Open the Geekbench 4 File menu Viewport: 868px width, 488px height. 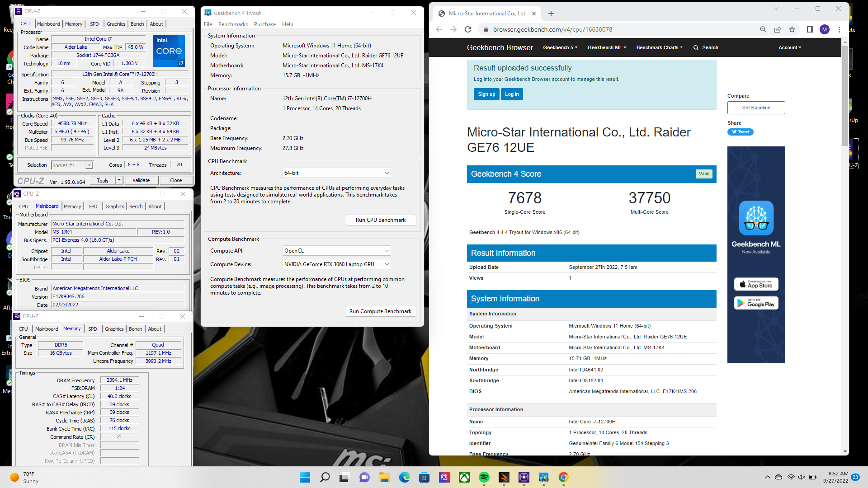tap(208, 24)
